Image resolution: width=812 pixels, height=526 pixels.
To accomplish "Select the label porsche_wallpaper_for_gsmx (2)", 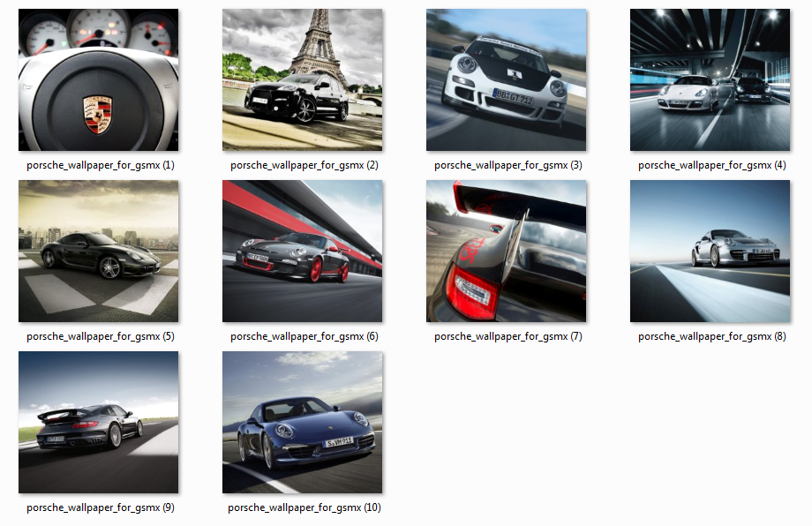I will (304, 165).
